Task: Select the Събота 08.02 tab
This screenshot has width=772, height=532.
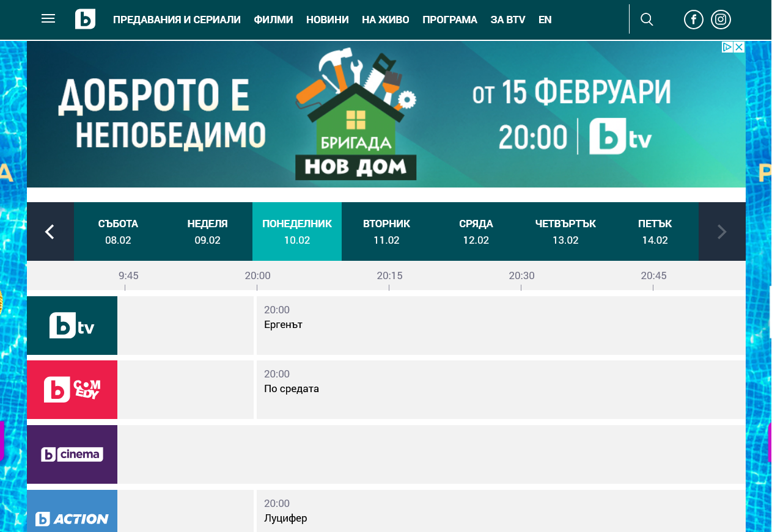Action: pos(118,231)
